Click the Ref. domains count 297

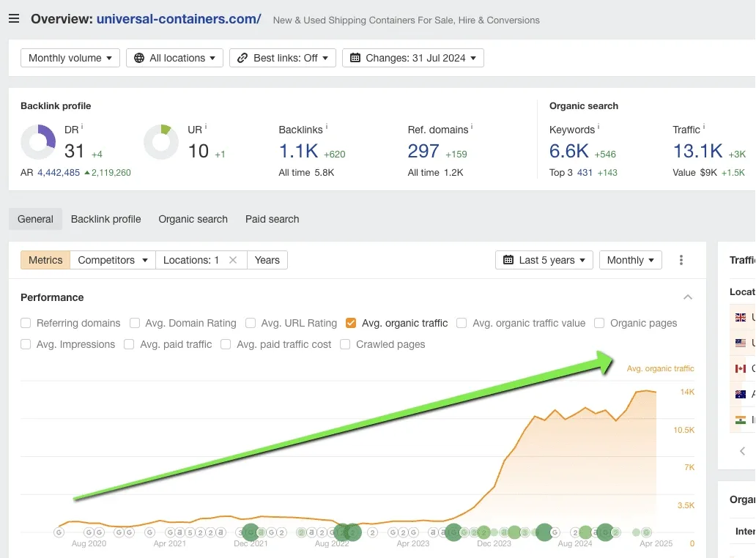pyautogui.click(x=423, y=152)
